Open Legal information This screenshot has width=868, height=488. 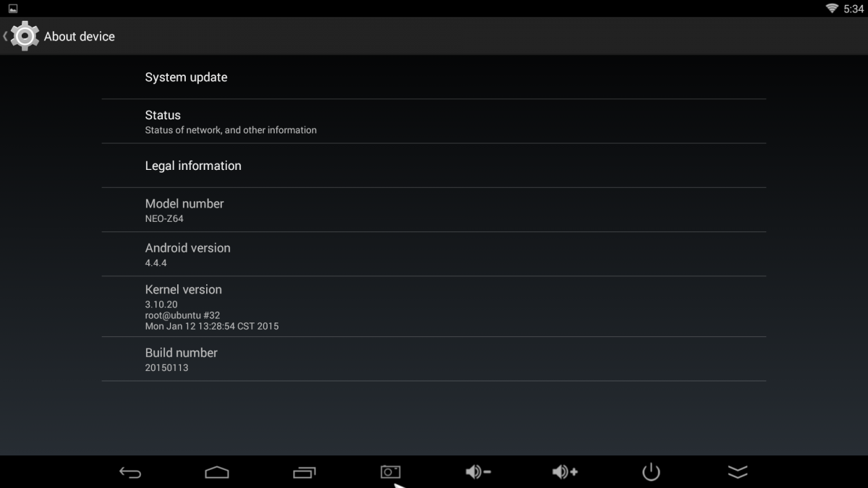point(433,166)
